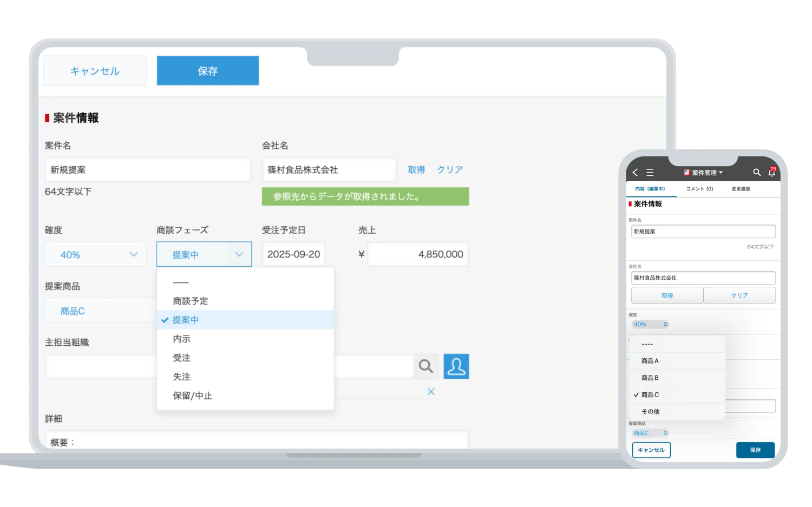
Task: Click the blue 保存 button at top
Action: (207, 70)
